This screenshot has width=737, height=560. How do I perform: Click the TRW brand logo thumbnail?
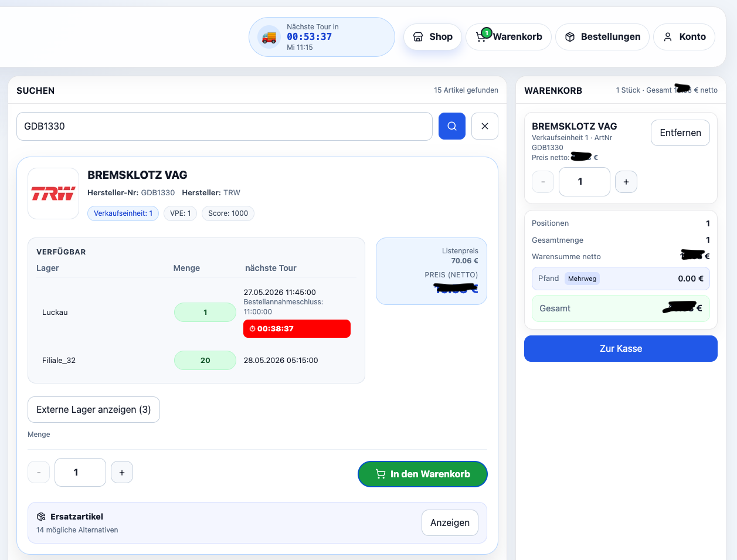point(53,194)
